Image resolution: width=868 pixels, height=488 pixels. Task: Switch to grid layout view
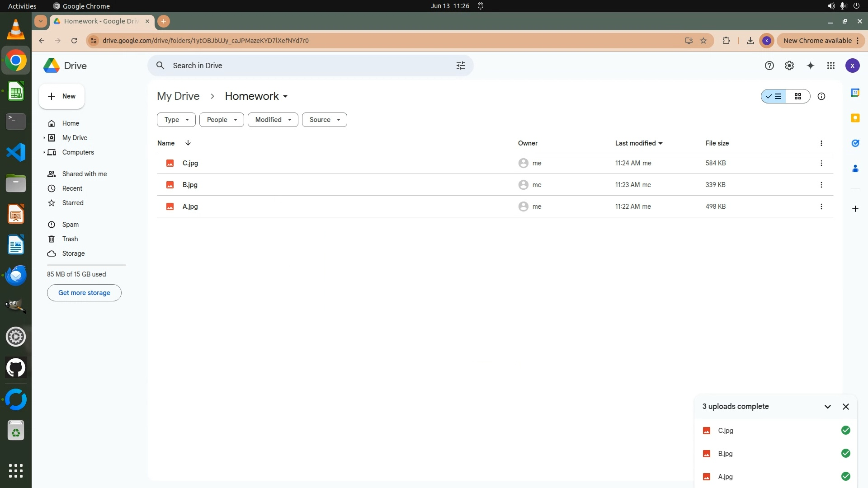[798, 96]
